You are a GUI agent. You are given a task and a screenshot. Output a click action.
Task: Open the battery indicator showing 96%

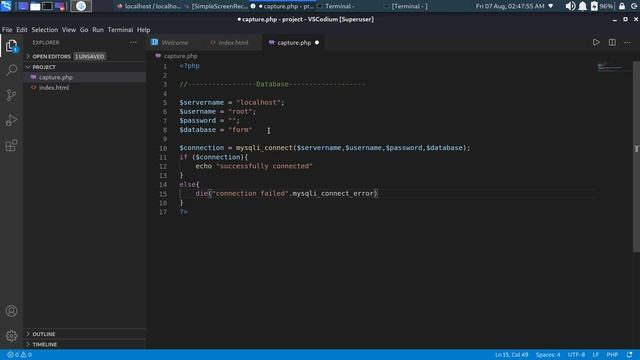point(602,6)
